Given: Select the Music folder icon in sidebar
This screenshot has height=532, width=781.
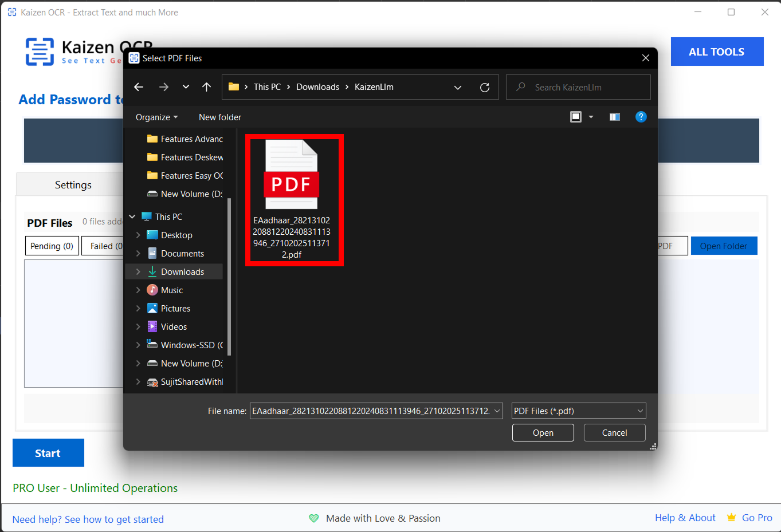Looking at the screenshot, I should (x=152, y=290).
